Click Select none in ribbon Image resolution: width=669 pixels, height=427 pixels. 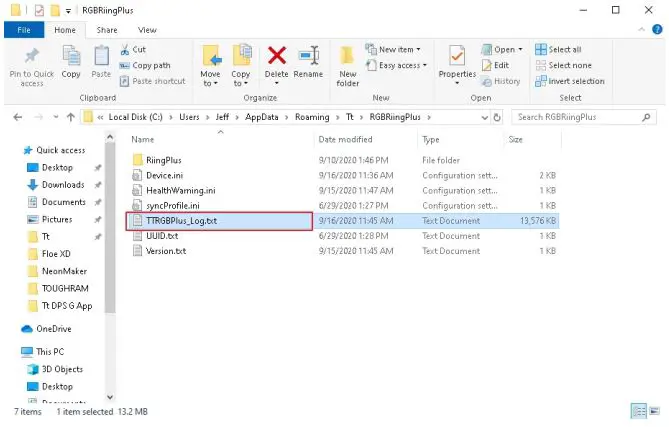[564, 65]
